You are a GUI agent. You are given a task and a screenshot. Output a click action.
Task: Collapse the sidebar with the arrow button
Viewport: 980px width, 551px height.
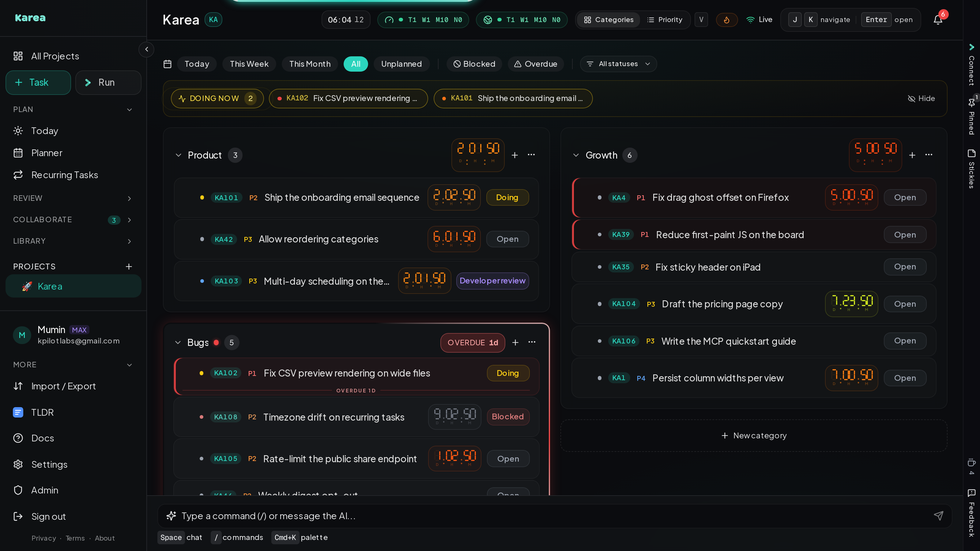point(146,49)
